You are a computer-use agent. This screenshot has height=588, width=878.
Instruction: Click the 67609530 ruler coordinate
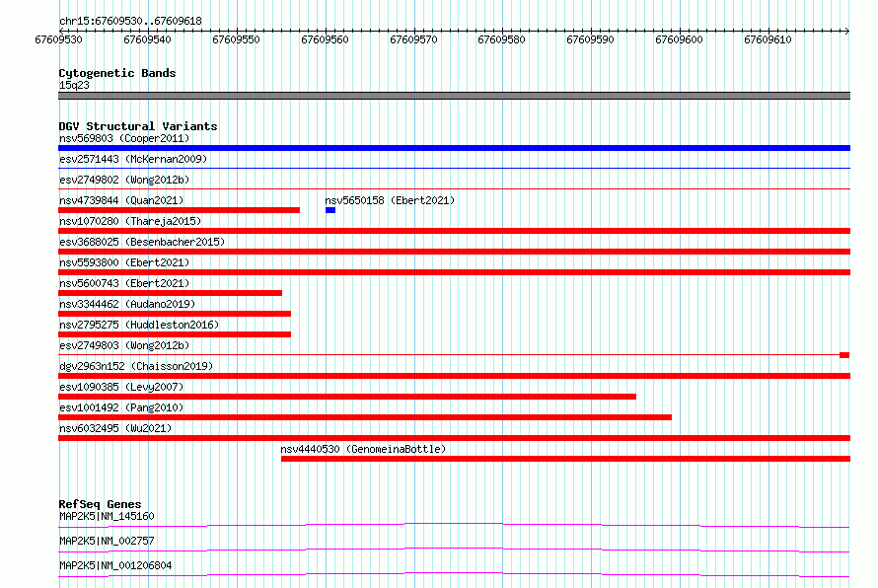coord(58,39)
